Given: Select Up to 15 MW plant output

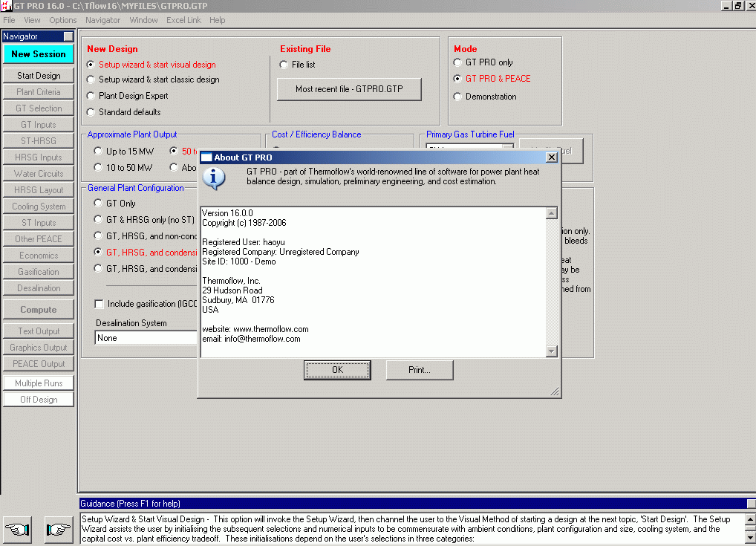Looking at the screenshot, I should pos(98,152).
